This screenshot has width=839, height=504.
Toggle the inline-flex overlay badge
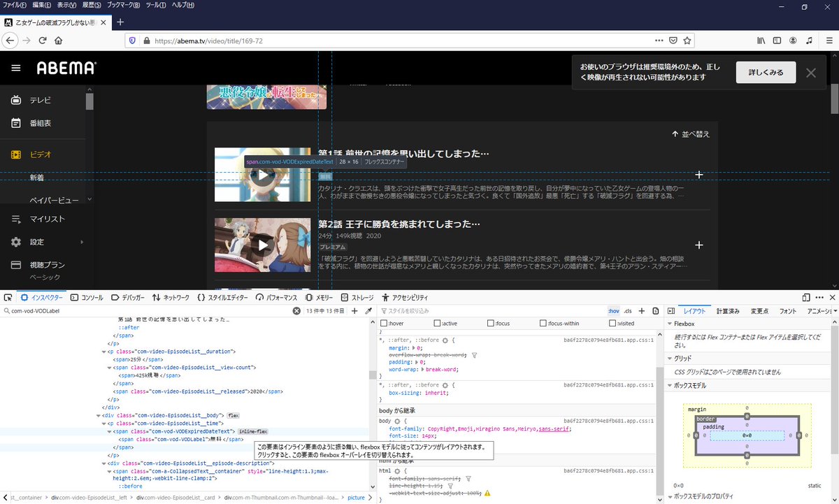pos(253,431)
